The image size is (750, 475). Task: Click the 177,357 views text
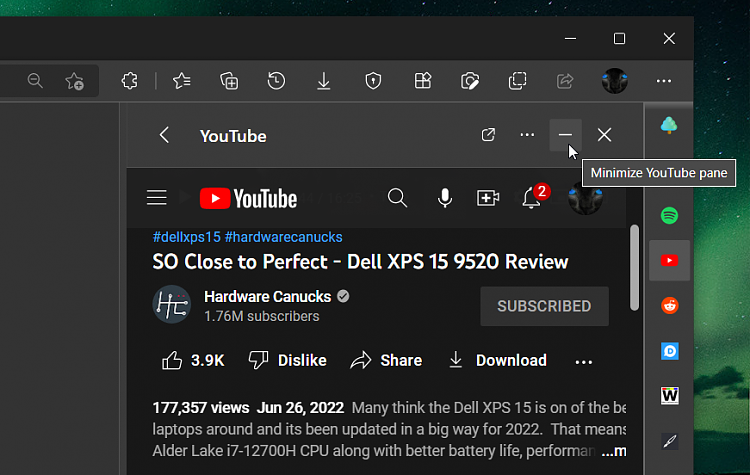pyautogui.click(x=201, y=408)
